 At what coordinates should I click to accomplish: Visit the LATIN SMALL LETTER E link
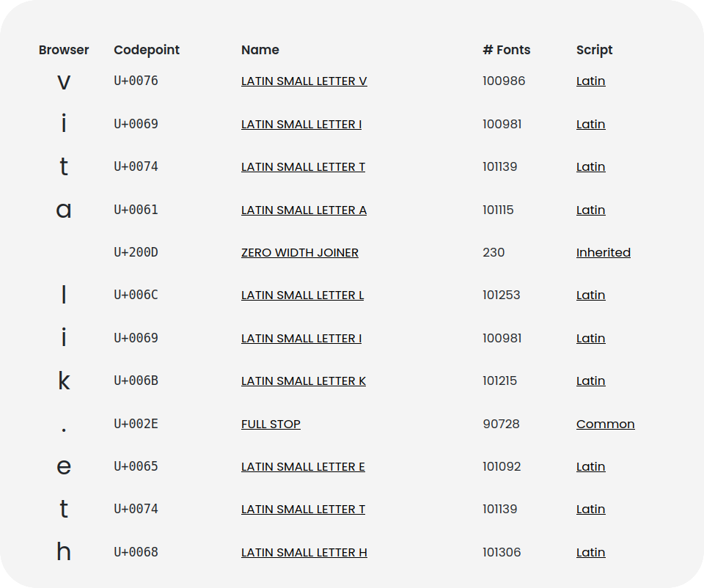point(303,467)
